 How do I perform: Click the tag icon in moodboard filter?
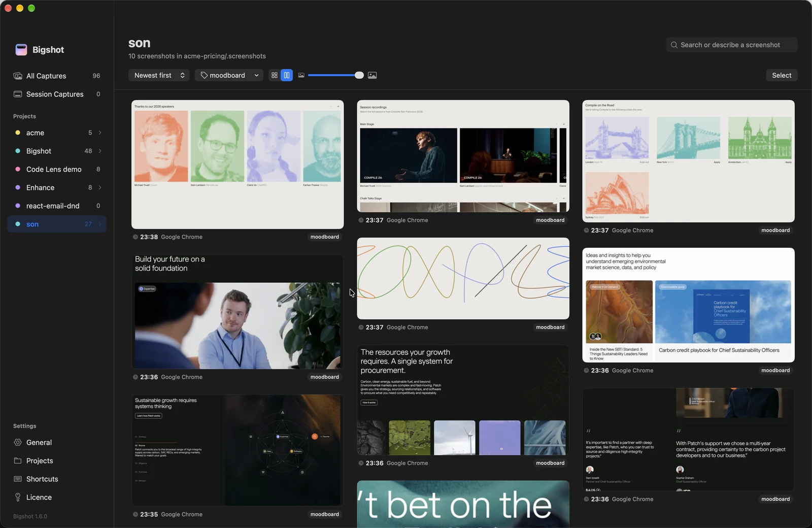tap(204, 75)
